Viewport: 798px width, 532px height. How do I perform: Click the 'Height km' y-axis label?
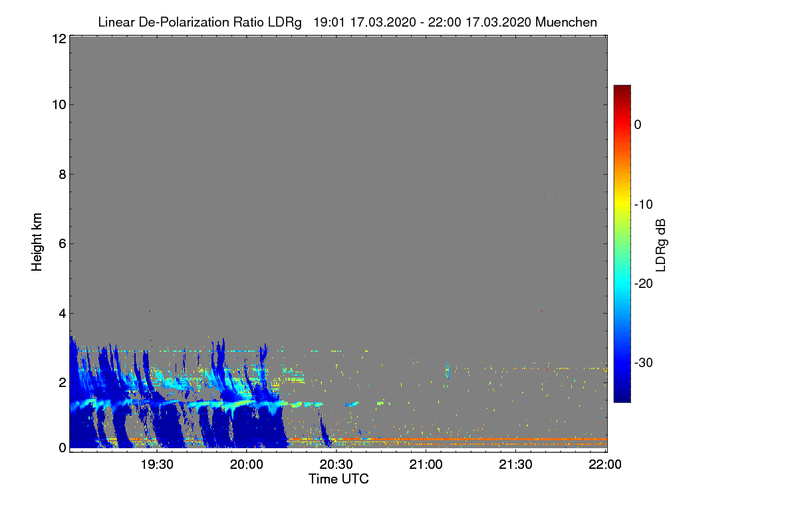coord(37,242)
